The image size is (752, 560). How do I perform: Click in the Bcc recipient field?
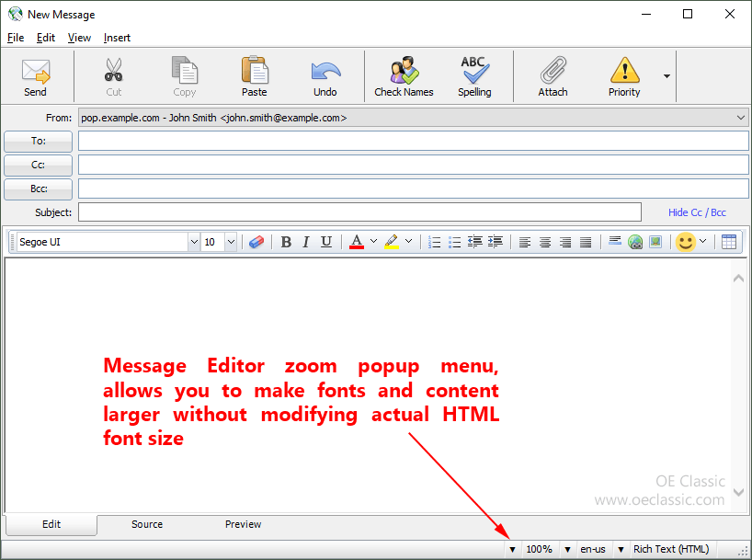(x=414, y=189)
